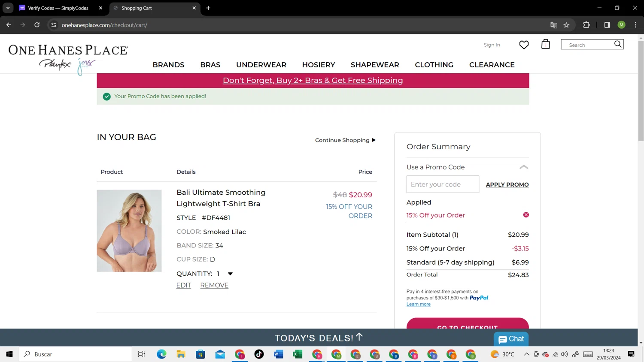Bookmark this page with star icon
This screenshot has width=644, height=362.
click(566, 25)
